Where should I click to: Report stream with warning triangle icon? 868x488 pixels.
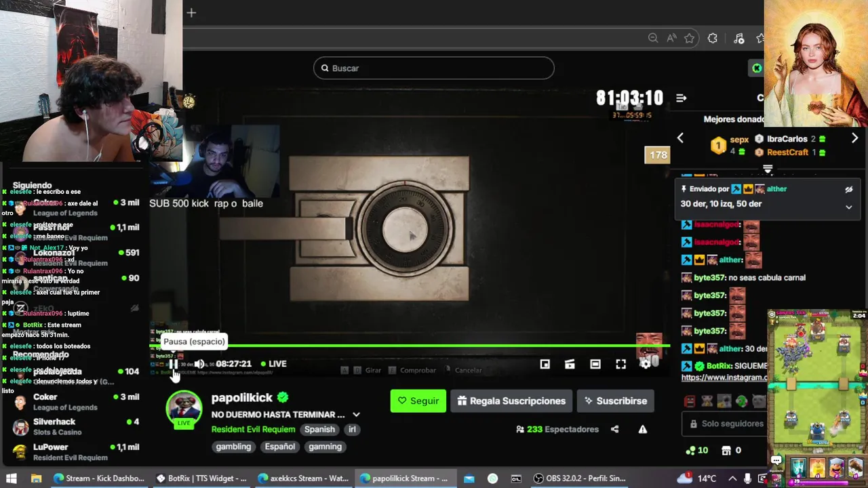point(642,429)
